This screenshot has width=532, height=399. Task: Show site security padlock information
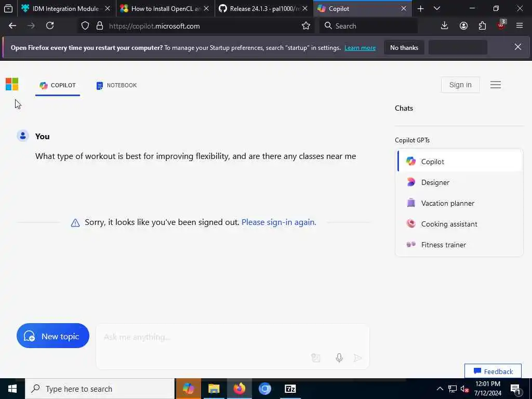point(100,26)
